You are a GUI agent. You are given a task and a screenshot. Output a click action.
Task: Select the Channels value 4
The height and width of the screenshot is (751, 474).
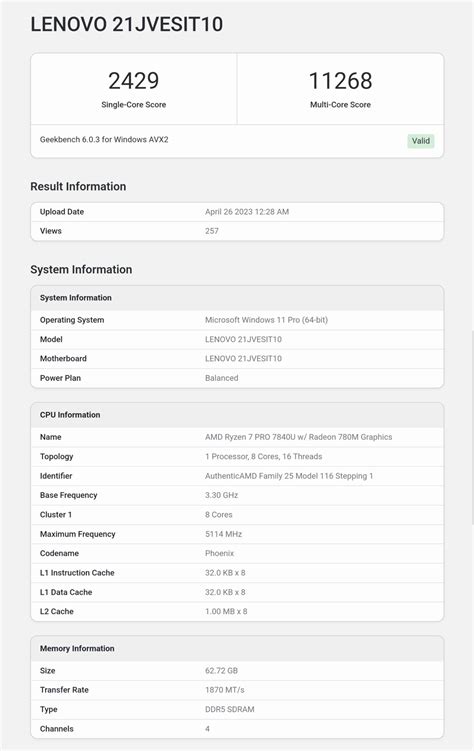pyautogui.click(x=207, y=728)
